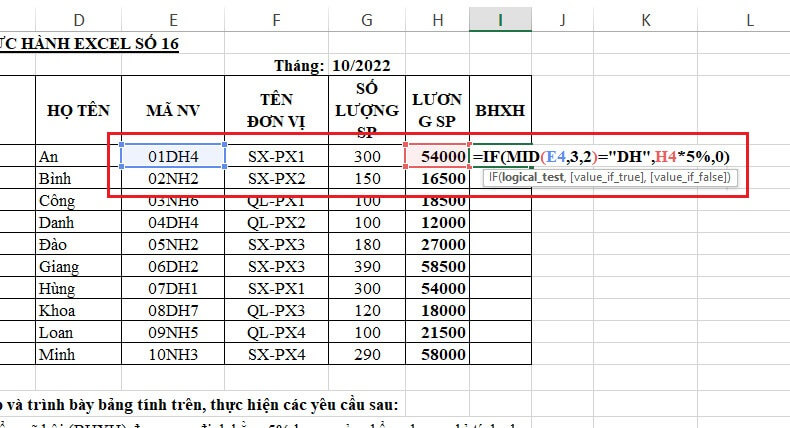
Task: Select the name cell Loan
Action: pos(79,332)
